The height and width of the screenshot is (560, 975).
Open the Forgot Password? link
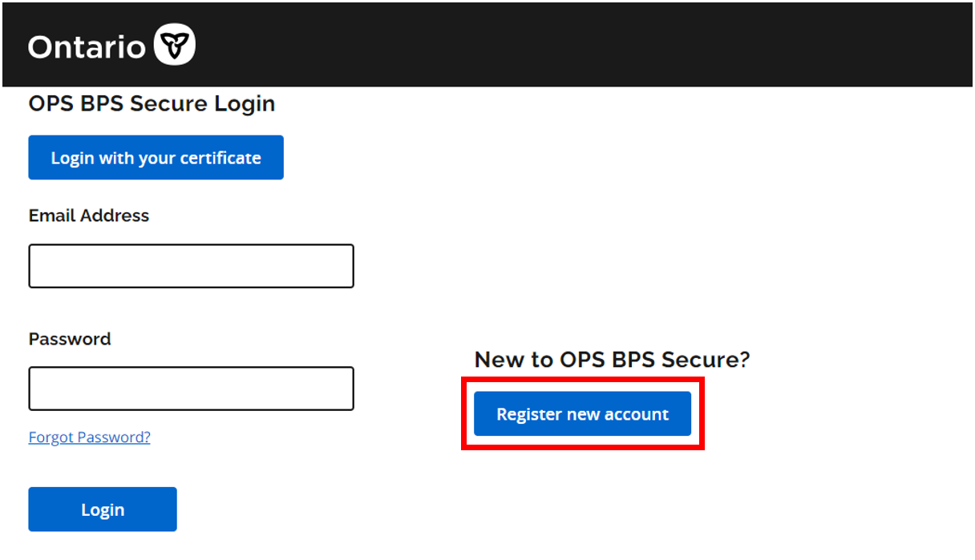pos(89,437)
